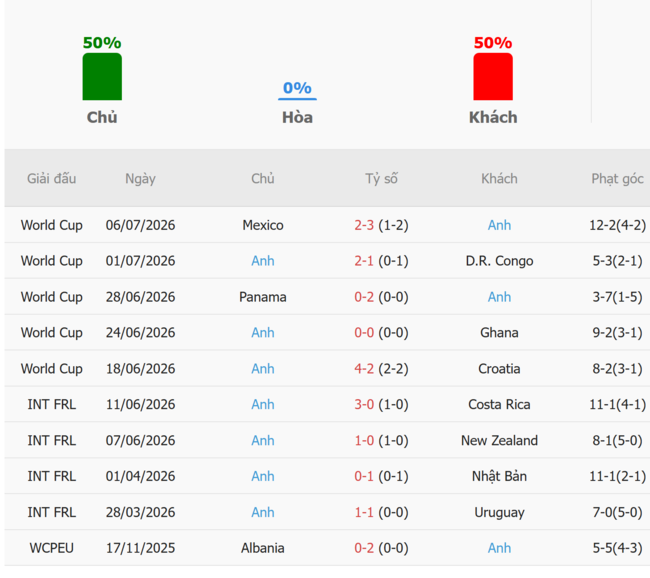Click the 0-1 score against Nhật Bản
This screenshot has width=650, height=578.
click(x=364, y=476)
